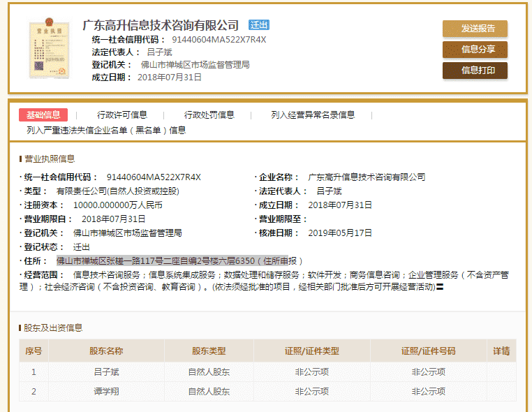Screen dimensions: 532x412
Task: Click 股东及出资信息 section heading
Action: point(53,328)
